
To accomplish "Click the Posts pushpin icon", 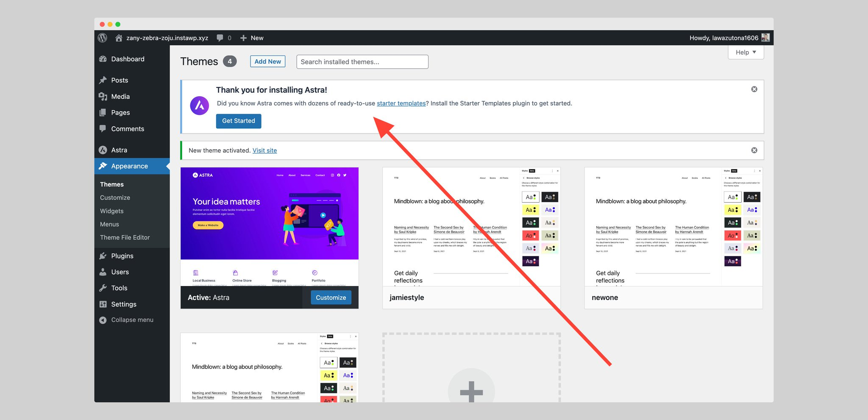I will click(x=103, y=80).
